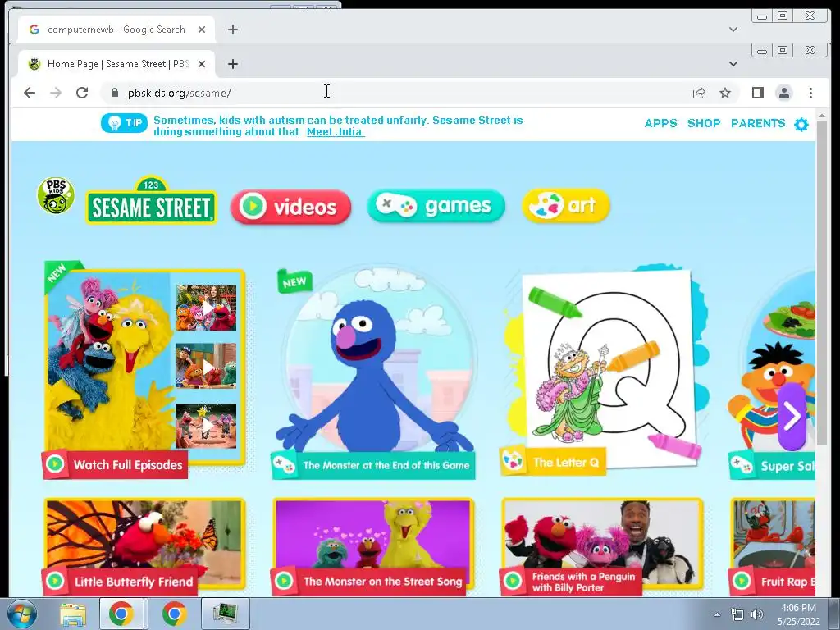Screen dimensions: 840x630
Task: Play the second episode thumbnail in Watch Full Episodes
Action: (206, 366)
